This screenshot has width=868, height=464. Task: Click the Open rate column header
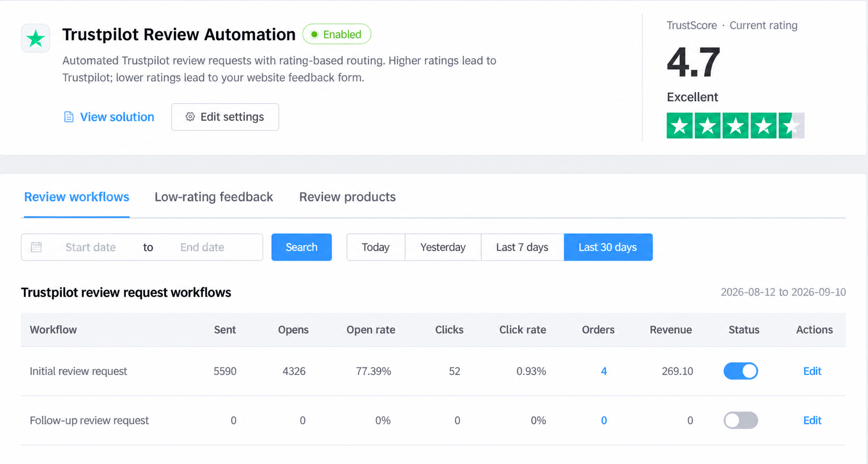371,329
